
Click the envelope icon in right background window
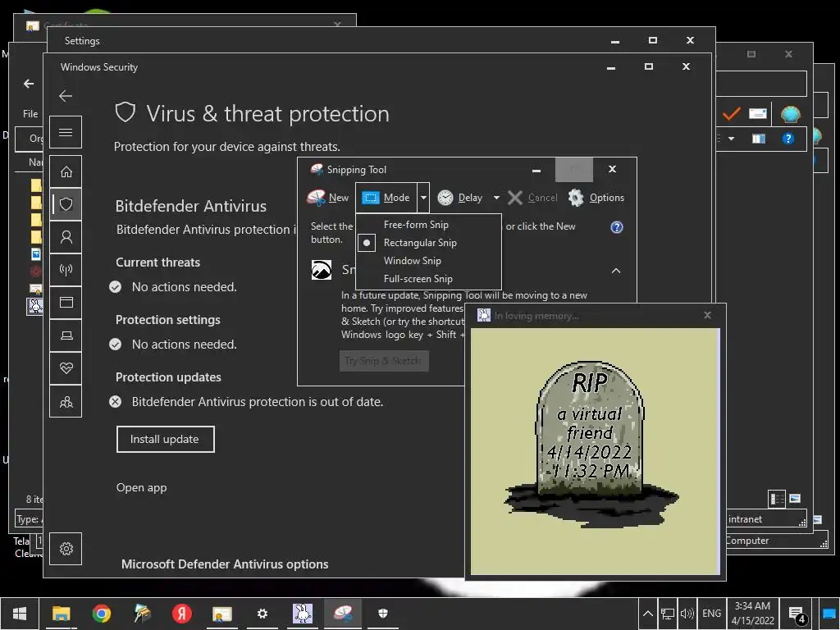[x=757, y=113]
